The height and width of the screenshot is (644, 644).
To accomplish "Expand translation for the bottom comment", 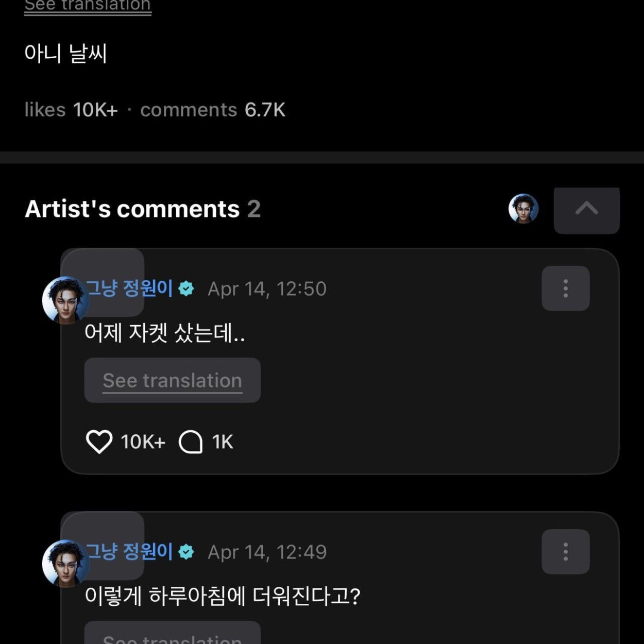I will (172, 639).
